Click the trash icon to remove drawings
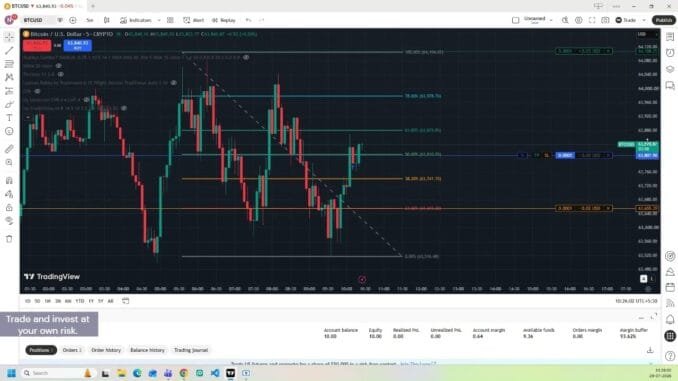678x381 pixels. click(9, 239)
